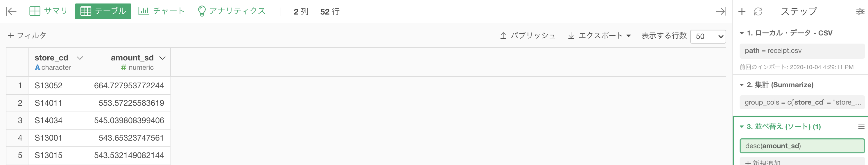Add a new filter
This screenshot has width=868, height=165.
coord(27,35)
